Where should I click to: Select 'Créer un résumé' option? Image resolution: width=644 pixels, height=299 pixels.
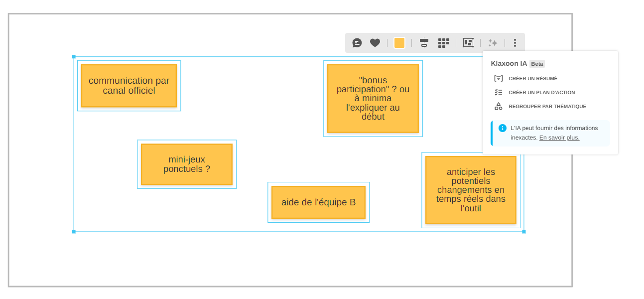(x=532, y=78)
